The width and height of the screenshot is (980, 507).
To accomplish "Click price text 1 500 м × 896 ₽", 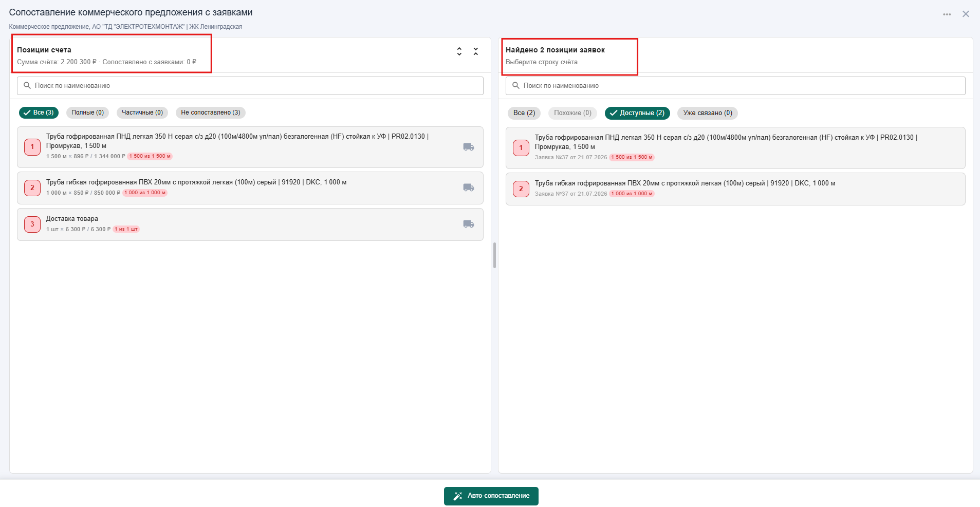I will tap(67, 156).
